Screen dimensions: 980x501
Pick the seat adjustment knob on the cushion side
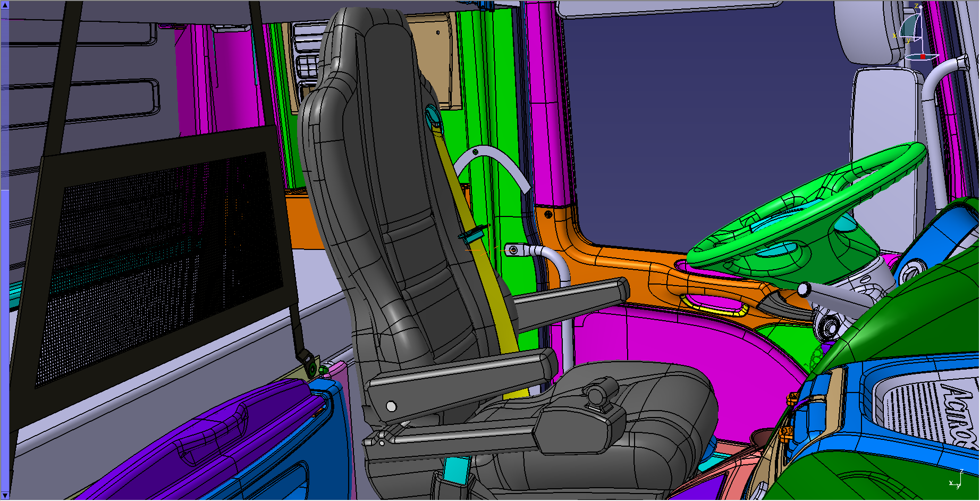(599, 394)
